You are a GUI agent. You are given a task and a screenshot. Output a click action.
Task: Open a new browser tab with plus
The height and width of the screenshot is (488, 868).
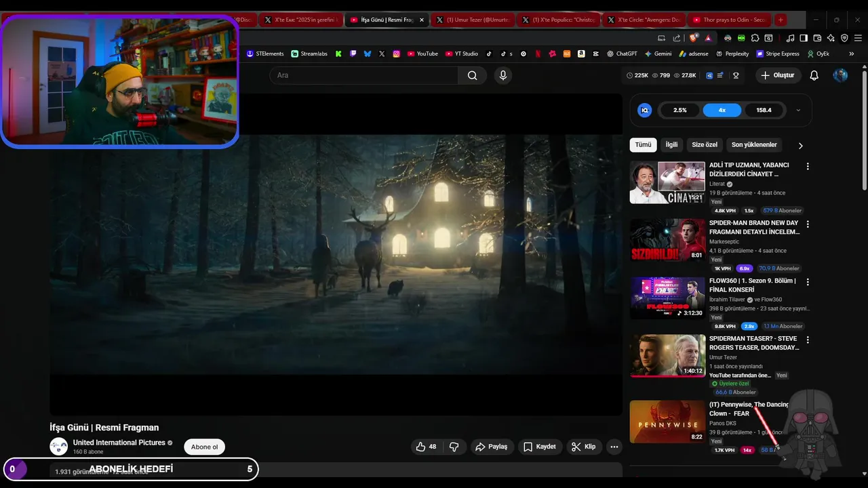click(781, 20)
